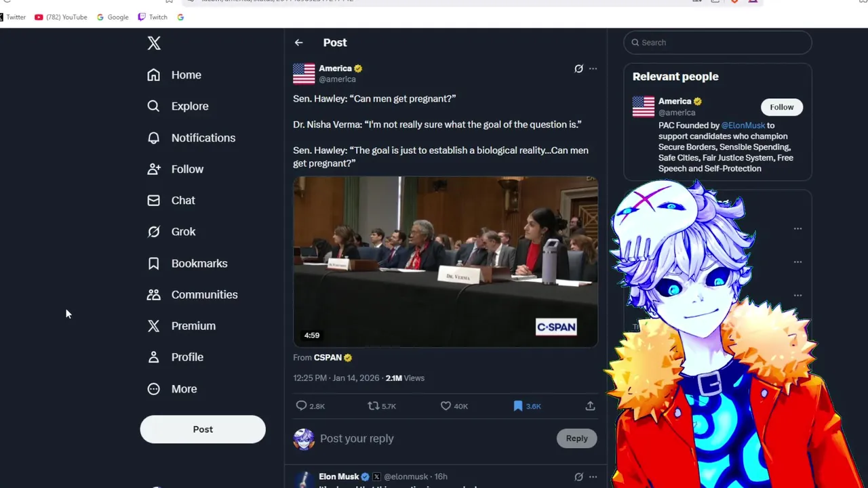Open three-dot menu on Elon Musk's reply

(593, 477)
